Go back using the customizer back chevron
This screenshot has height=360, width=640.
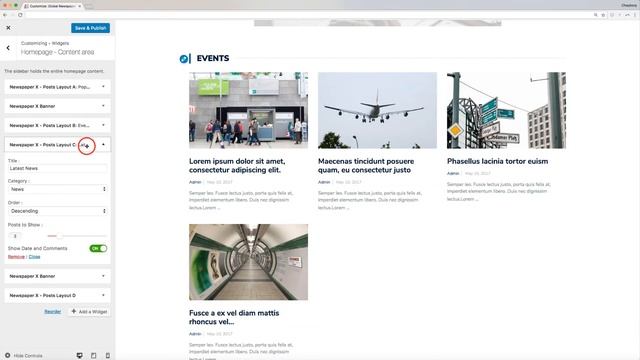point(8,48)
